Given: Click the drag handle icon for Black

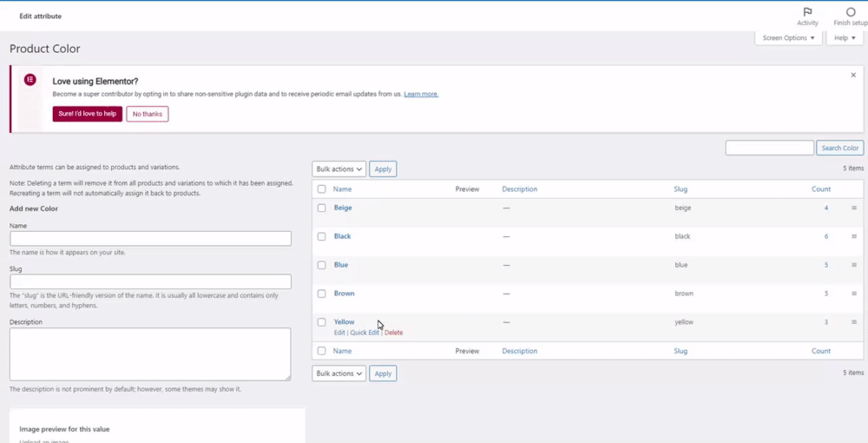Looking at the screenshot, I should coord(854,236).
